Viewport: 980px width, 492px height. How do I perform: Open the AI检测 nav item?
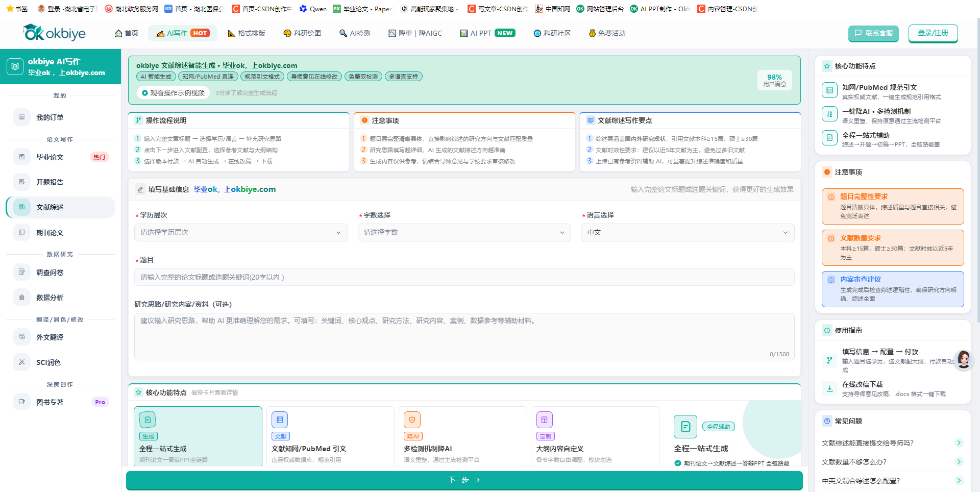coord(355,33)
